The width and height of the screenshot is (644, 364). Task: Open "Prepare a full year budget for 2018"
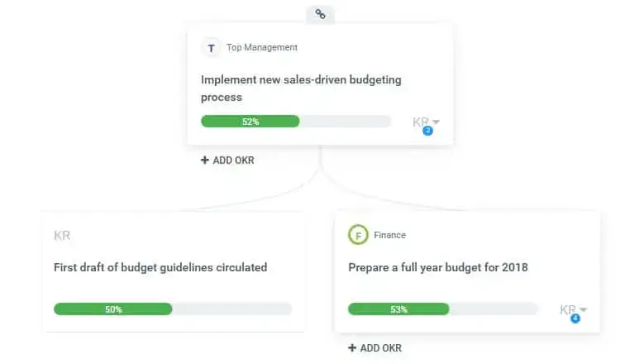[437, 267]
